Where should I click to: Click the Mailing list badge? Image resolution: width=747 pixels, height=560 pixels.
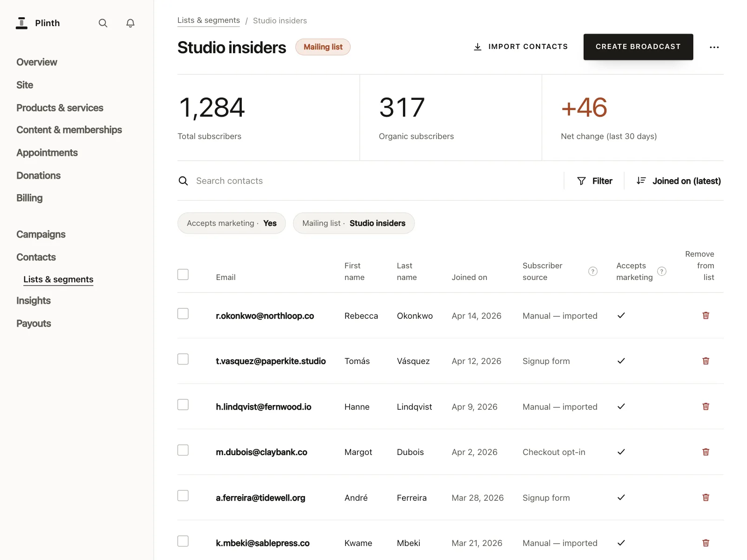click(x=323, y=47)
